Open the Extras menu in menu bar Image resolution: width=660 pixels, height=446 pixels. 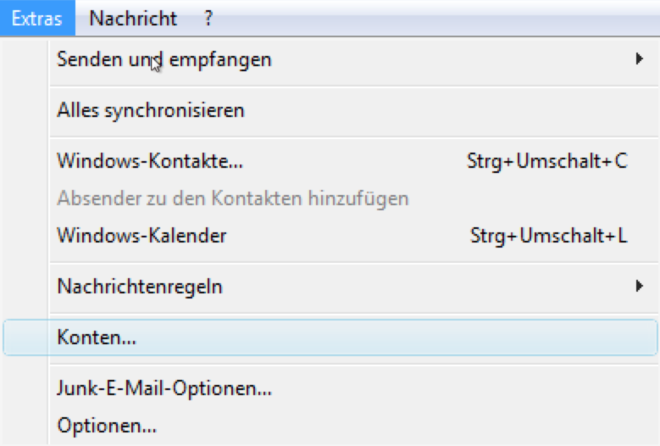pos(38,18)
